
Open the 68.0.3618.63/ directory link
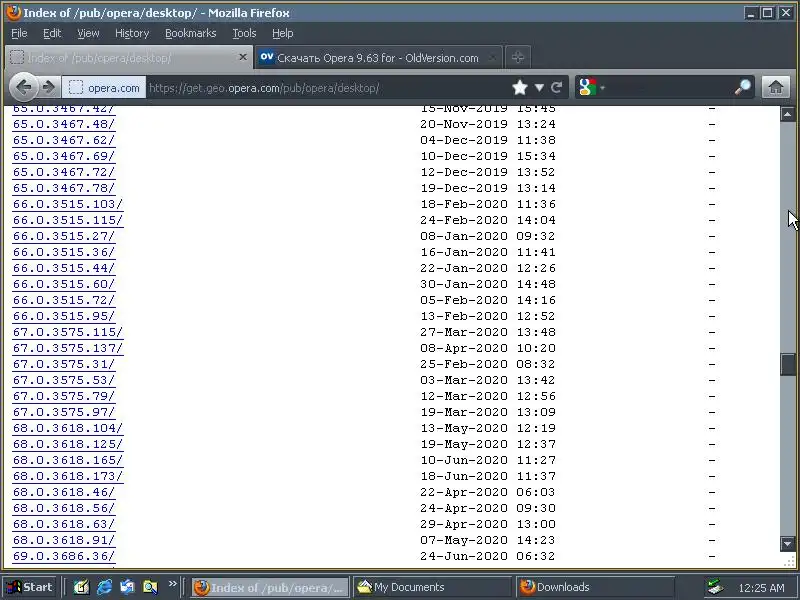tap(64, 523)
